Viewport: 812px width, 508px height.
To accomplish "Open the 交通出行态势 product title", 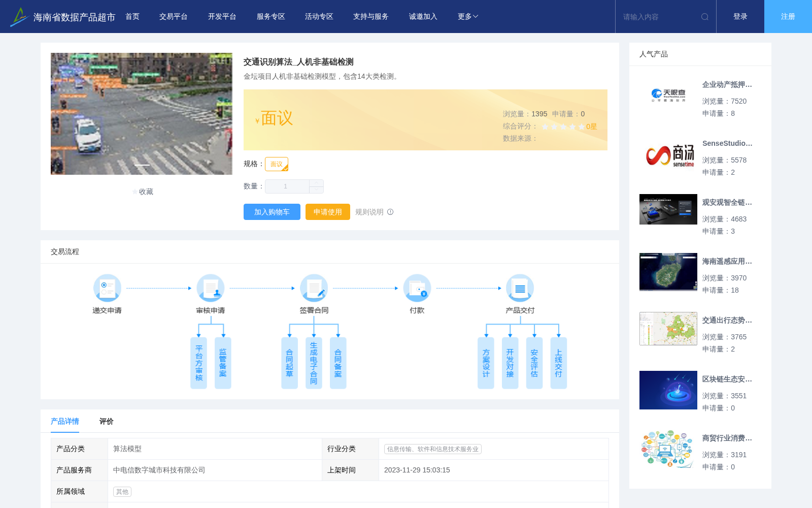I will click(x=727, y=321).
